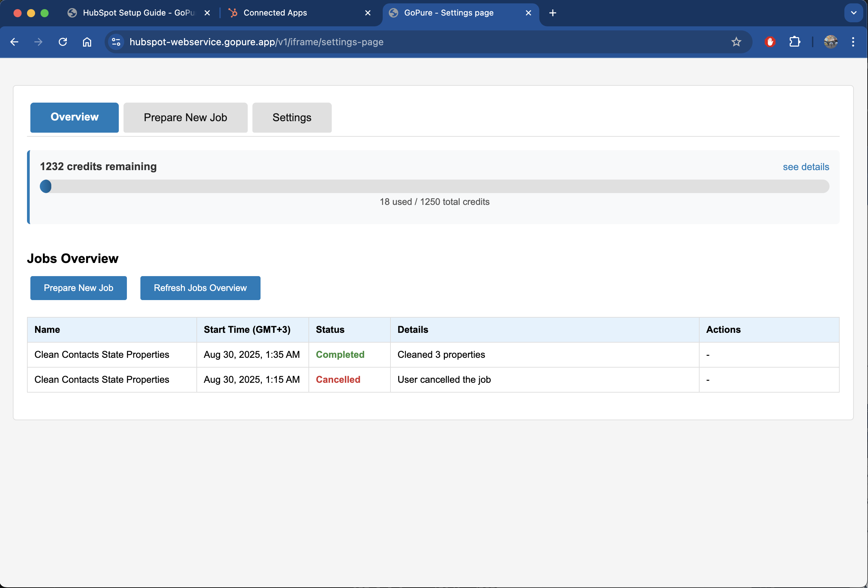Open the Settings tab in GoPure

coord(292,118)
